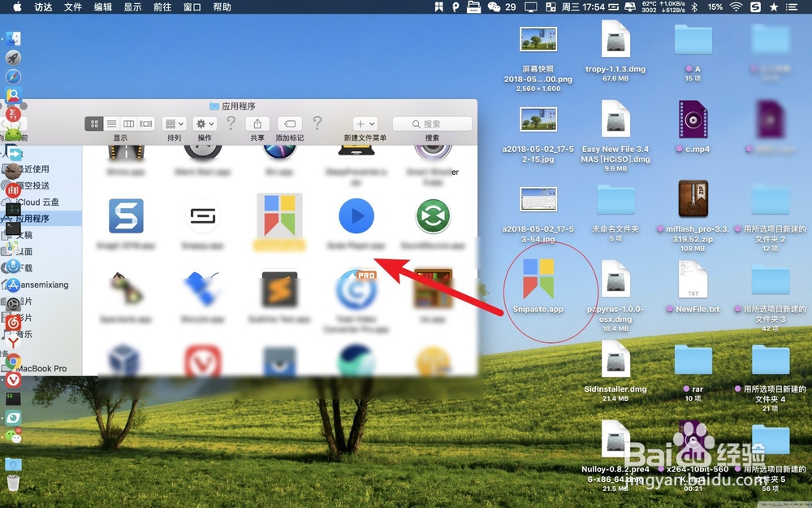Click the star icon in menu bar

[x=774, y=7]
